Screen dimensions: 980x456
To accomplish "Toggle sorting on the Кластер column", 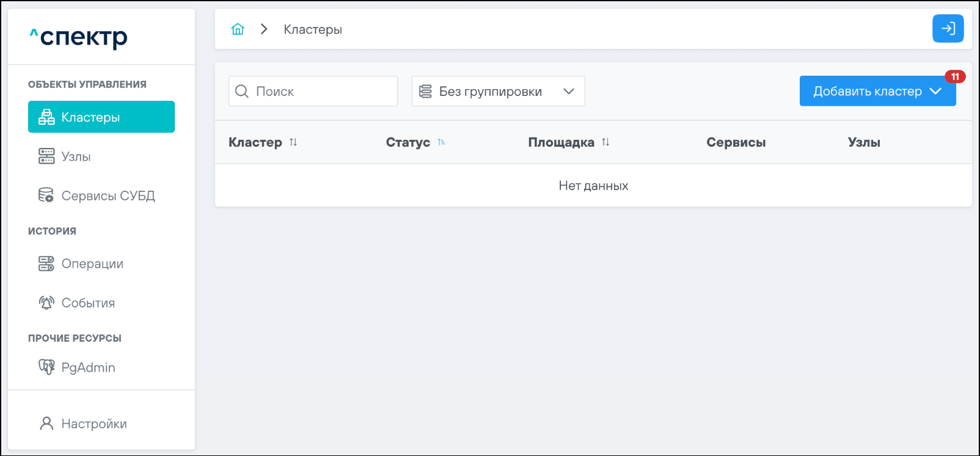I will [x=293, y=142].
